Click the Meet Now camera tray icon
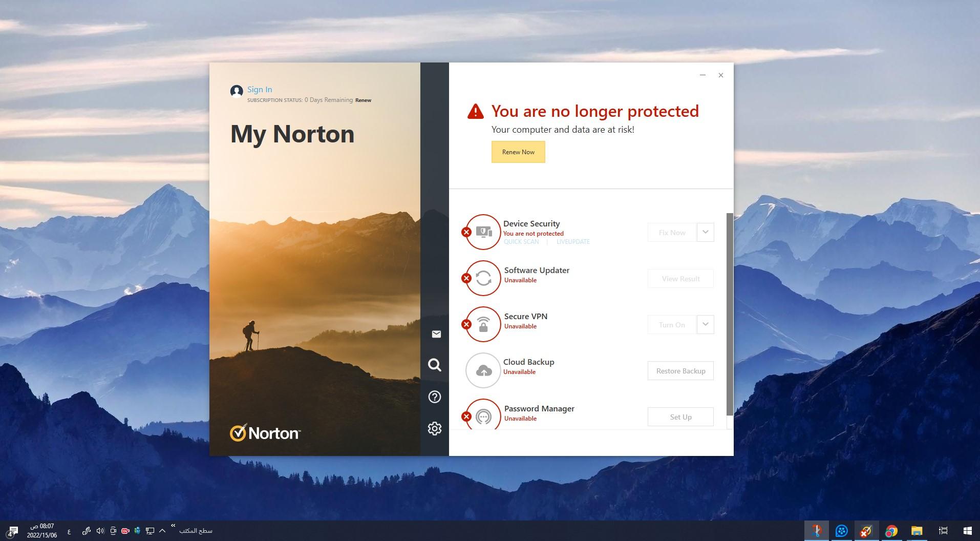Viewport: 980px width, 541px height. (x=113, y=531)
